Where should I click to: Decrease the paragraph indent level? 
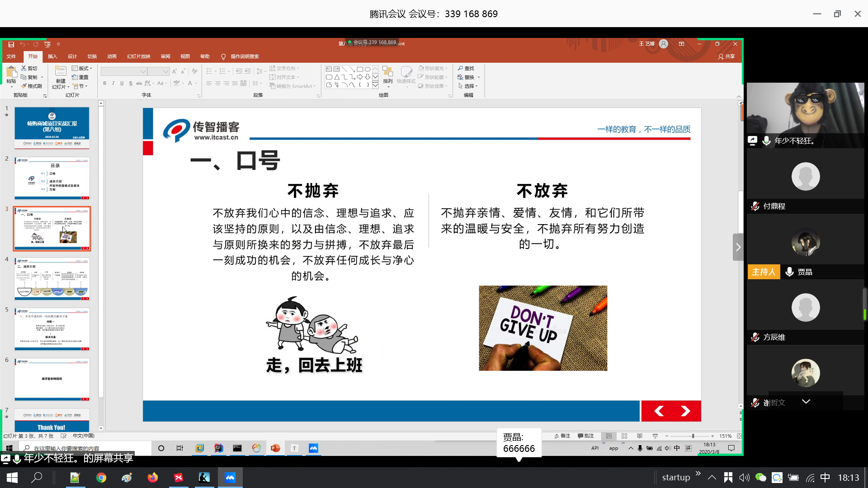pos(239,71)
